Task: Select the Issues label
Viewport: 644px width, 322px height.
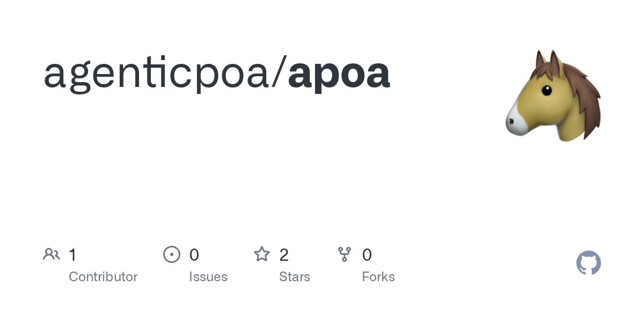Action: tap(208, 277)
